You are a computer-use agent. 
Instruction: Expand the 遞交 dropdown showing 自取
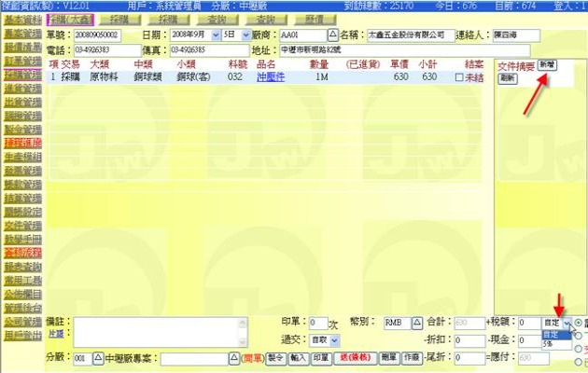click(x=332, y=340)
